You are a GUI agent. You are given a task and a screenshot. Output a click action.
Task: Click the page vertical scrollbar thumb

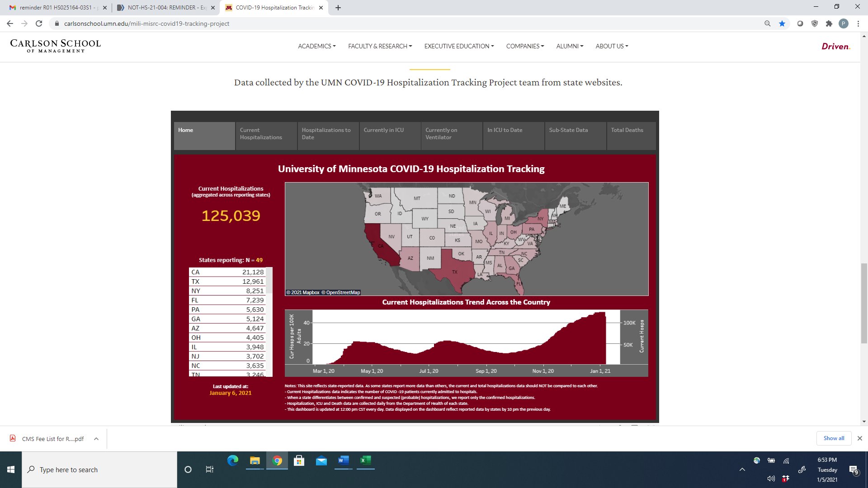tap(864, 303)
